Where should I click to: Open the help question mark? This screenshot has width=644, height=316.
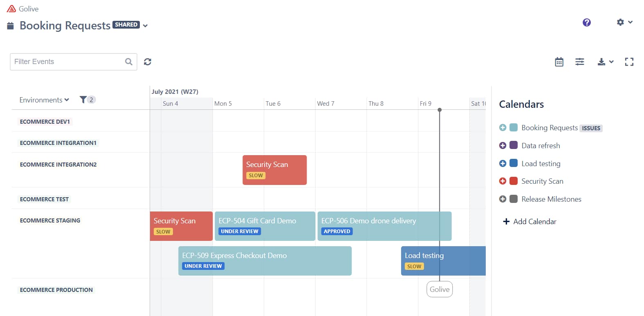coord(586,22)
